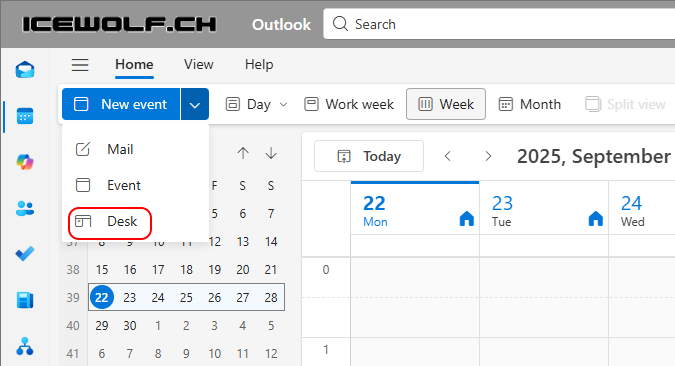Go to next month with down arrow
Image resolution: width=675 pixels, height=366 pixels.
pos(271,153)
